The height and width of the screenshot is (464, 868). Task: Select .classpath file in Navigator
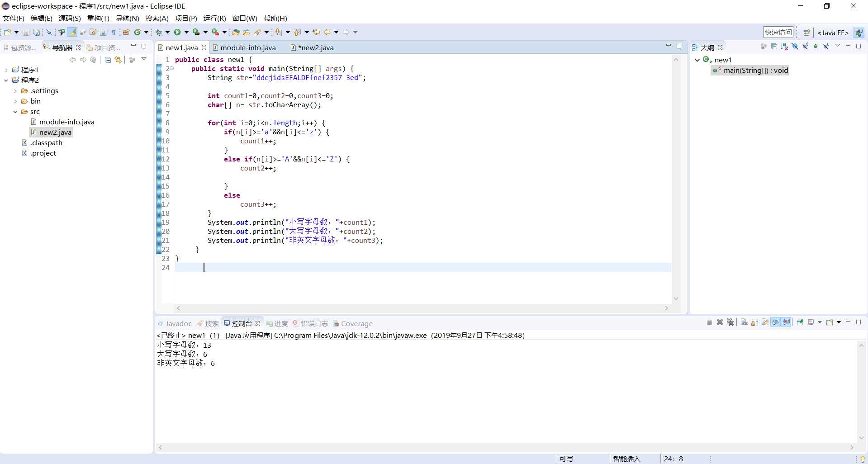click(x=42, y=143)
